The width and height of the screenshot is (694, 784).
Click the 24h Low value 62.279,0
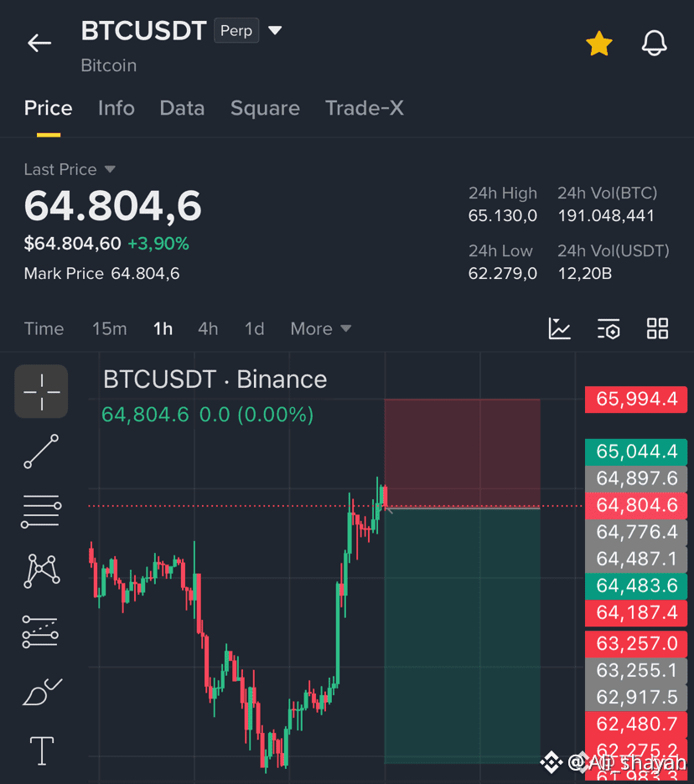pyautogui.click(x=502, y=274)
